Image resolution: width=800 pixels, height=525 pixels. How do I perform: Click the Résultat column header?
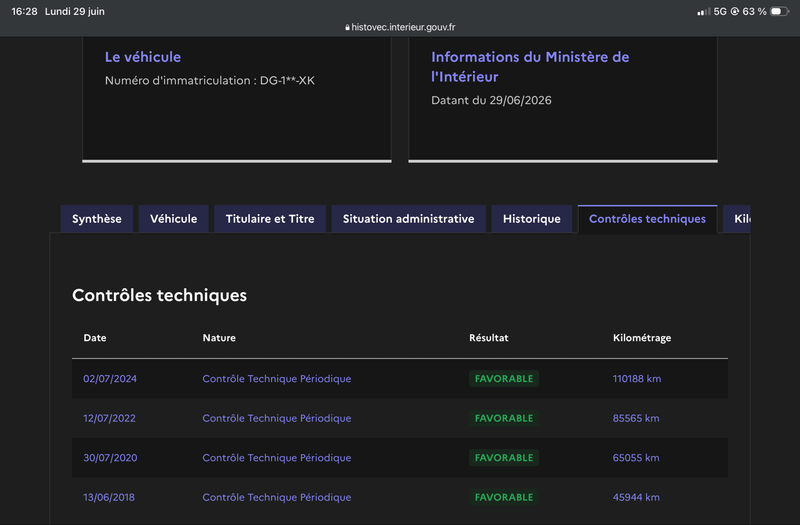tap(489, 338)
